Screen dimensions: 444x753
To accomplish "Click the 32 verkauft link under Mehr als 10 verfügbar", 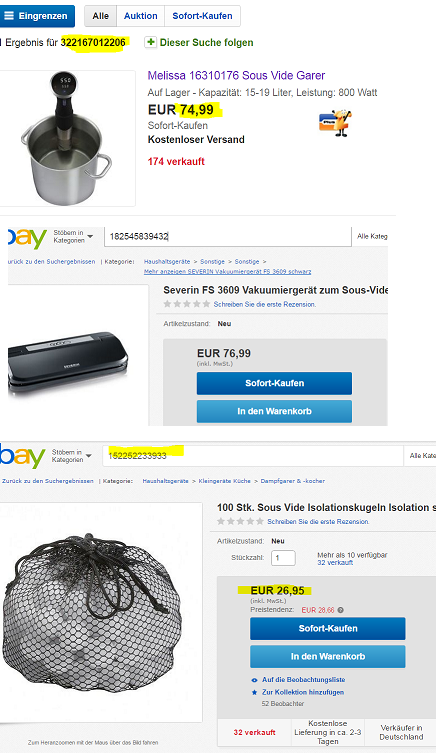I will coord(335,562).
